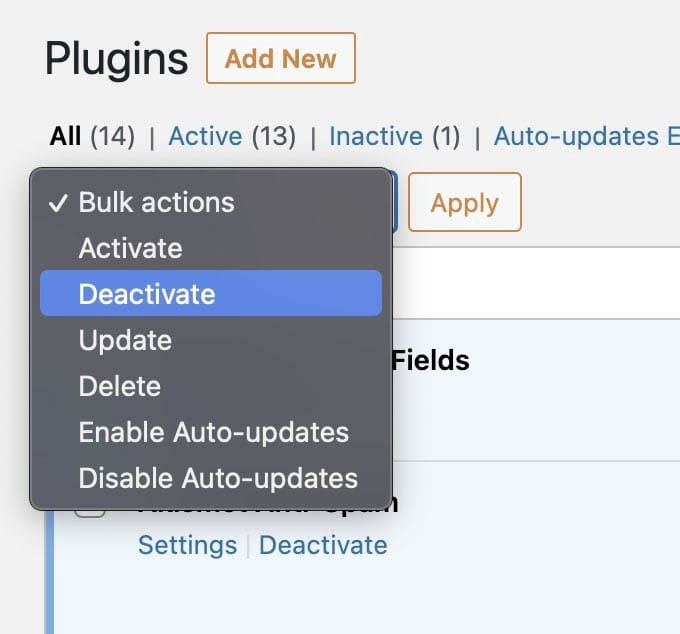The width and height of the screenshot is (680, 634).
Task: Click the bulk actions select box edge
Action: coord(395,202)
